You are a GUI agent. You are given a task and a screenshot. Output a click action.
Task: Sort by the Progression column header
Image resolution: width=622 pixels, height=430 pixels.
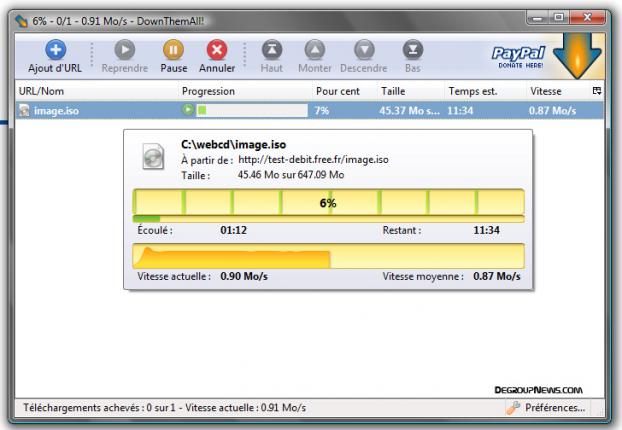(x=243, y=91)
